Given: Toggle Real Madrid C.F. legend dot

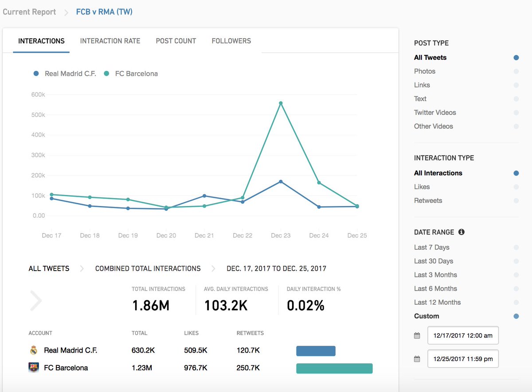Looking at the screenshot, I should 36,74.
